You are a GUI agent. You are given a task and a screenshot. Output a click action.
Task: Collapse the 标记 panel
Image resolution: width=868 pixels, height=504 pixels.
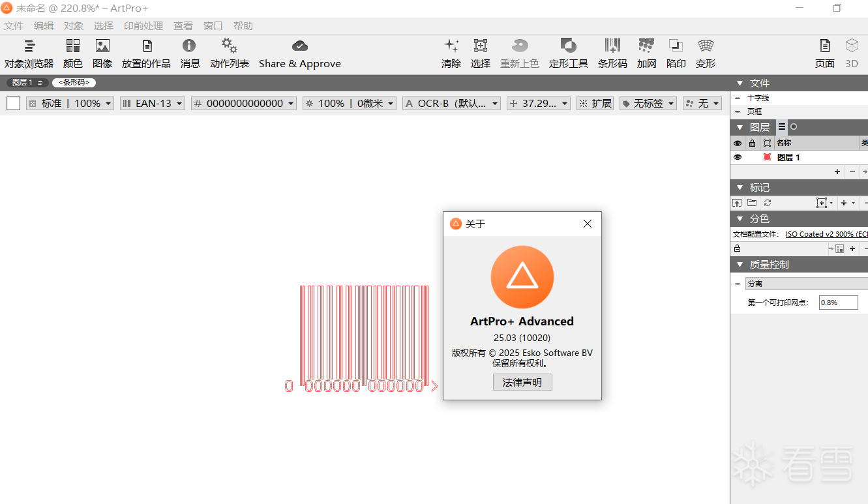click(740, 187)
